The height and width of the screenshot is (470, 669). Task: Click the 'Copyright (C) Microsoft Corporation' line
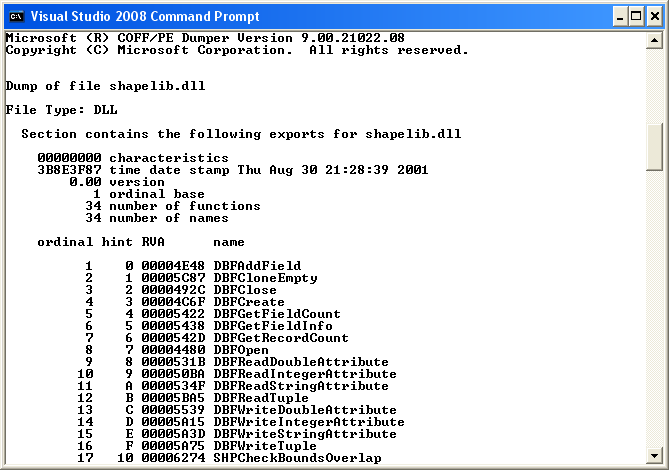point(237,50)
